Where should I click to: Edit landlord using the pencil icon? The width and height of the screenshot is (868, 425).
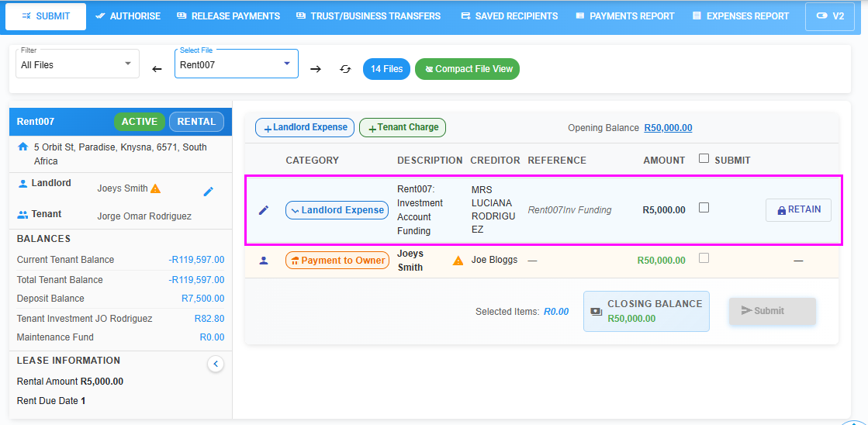208,192
